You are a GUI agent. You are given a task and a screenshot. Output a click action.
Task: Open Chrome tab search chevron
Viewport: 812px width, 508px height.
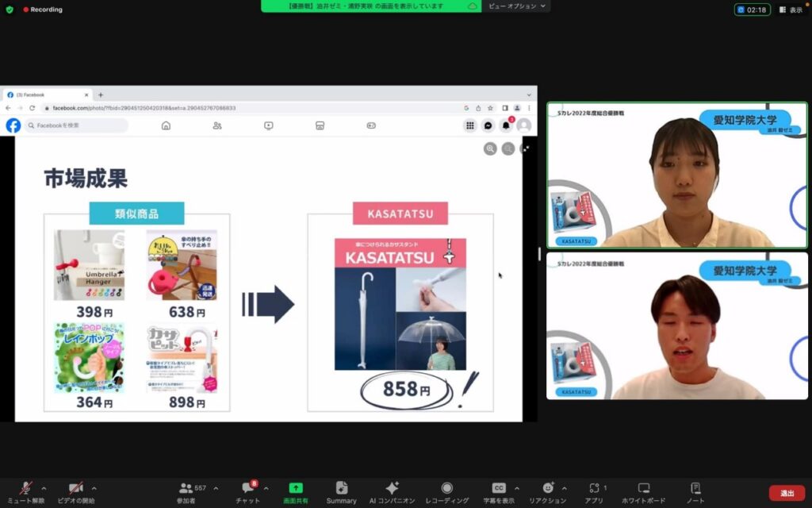529,95
